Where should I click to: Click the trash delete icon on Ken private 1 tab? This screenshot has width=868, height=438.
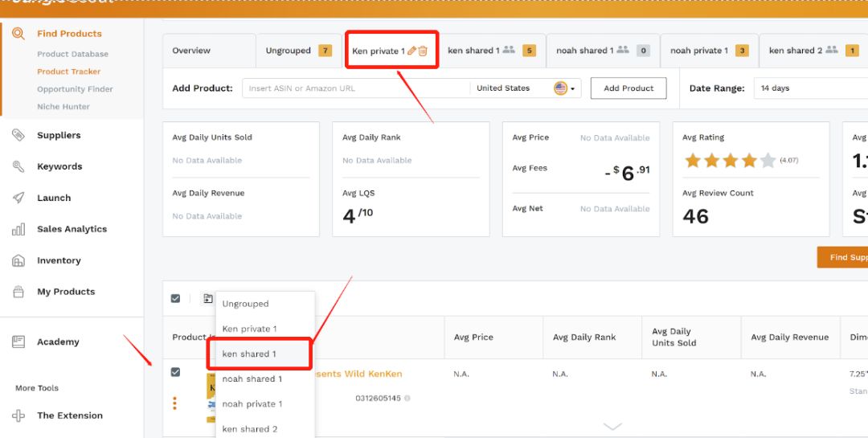423,51
